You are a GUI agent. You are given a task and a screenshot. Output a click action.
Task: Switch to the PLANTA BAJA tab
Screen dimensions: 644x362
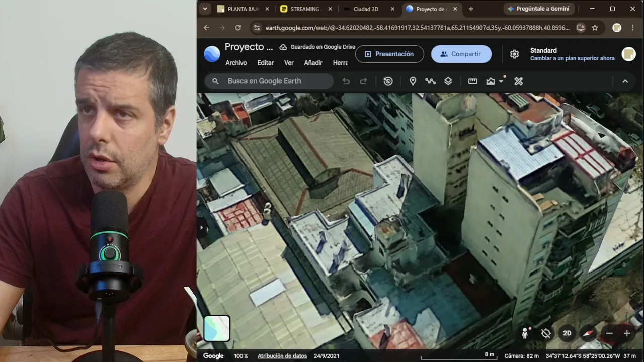pyautogui.click(x=243, y=9)
